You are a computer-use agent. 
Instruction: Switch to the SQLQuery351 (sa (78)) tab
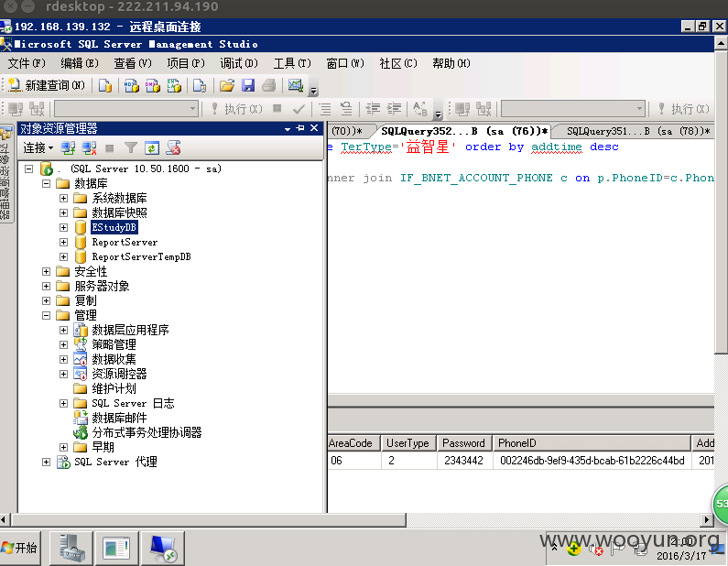tap(638, 131)
